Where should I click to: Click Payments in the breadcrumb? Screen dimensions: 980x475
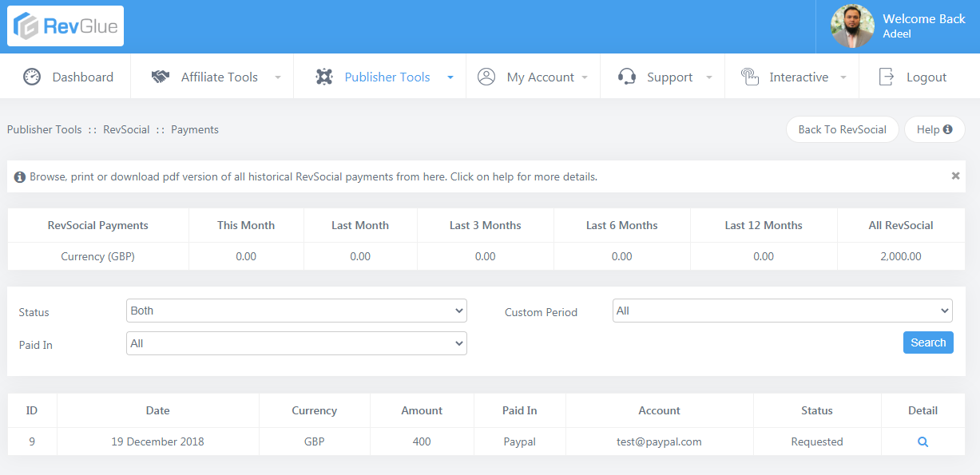[195, 129]
